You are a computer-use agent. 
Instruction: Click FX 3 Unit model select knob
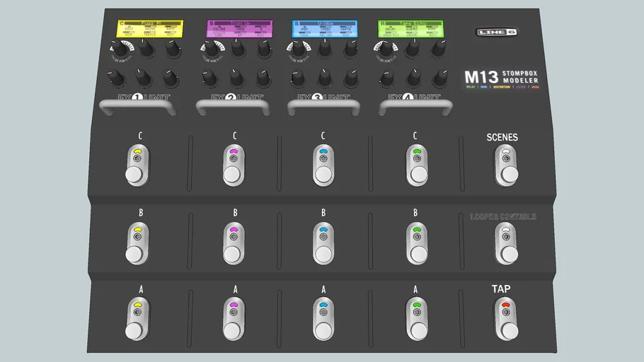coord(299,49)
